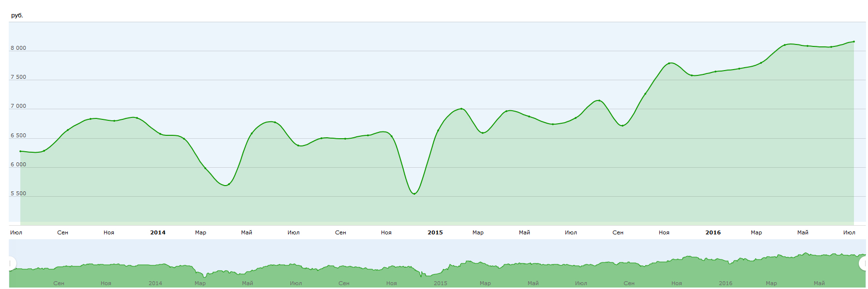The height and width of the screenshot is (289, 868).
Task: Select the August 2015 peak data point
Action: pos(599,101)
